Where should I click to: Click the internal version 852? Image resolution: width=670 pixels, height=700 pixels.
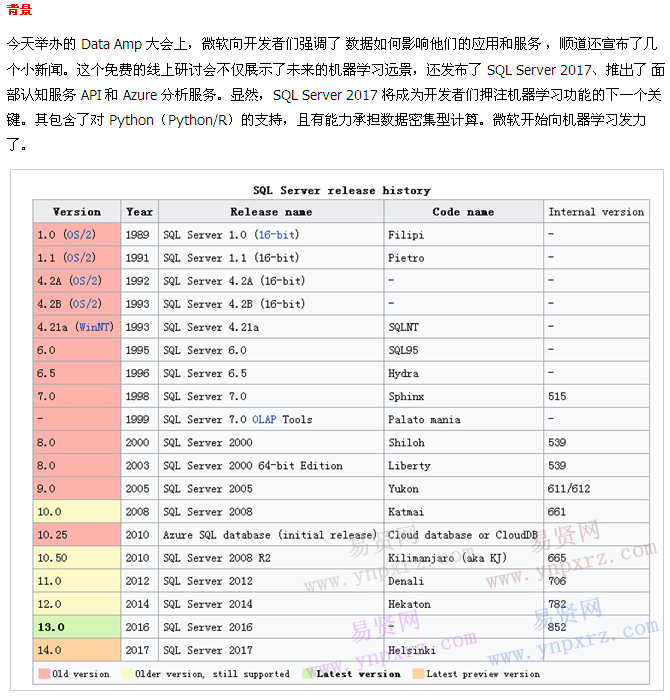point(557,627)
